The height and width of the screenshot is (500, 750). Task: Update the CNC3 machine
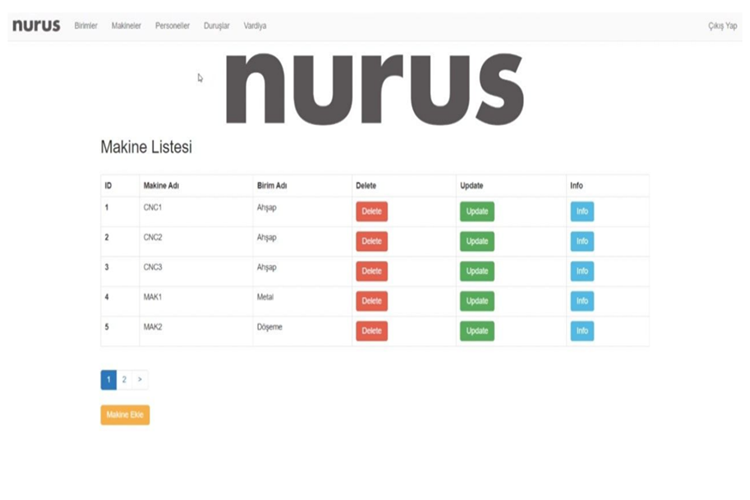point(477,271)
